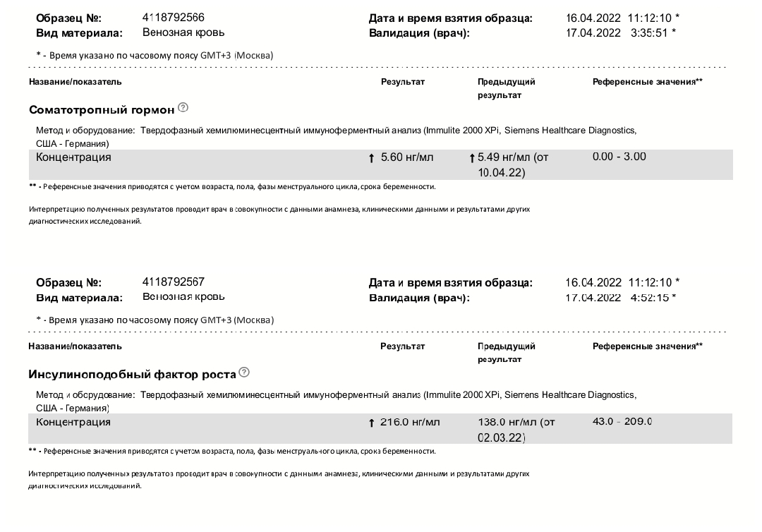Image resolution: width=762 pixels, height=532 pixels.
Task: Click the validation time 3:35:51
Action: click(x=650, y=32)
